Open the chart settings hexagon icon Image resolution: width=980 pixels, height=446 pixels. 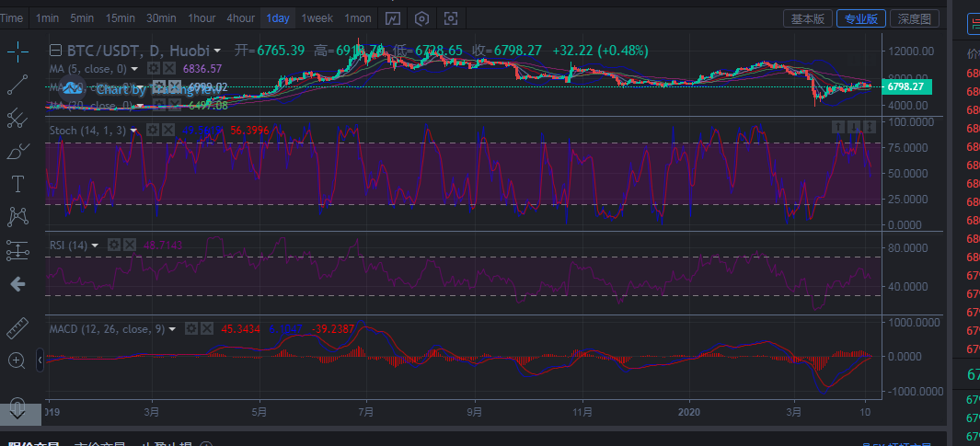click(x=421, y=18)
